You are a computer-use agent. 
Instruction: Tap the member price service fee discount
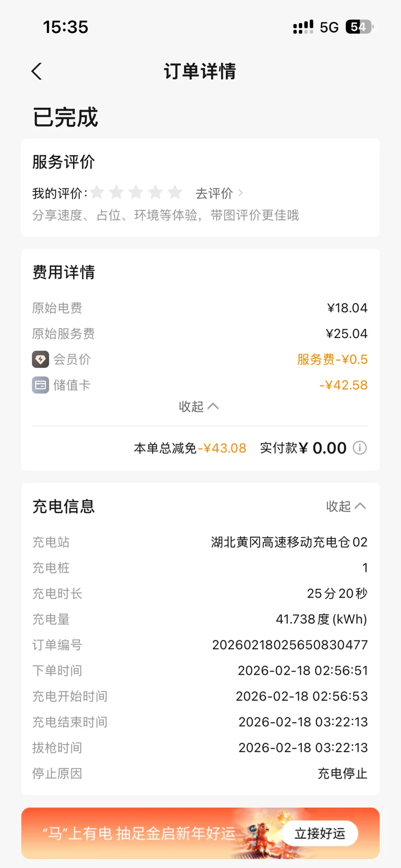coord(333,359)
